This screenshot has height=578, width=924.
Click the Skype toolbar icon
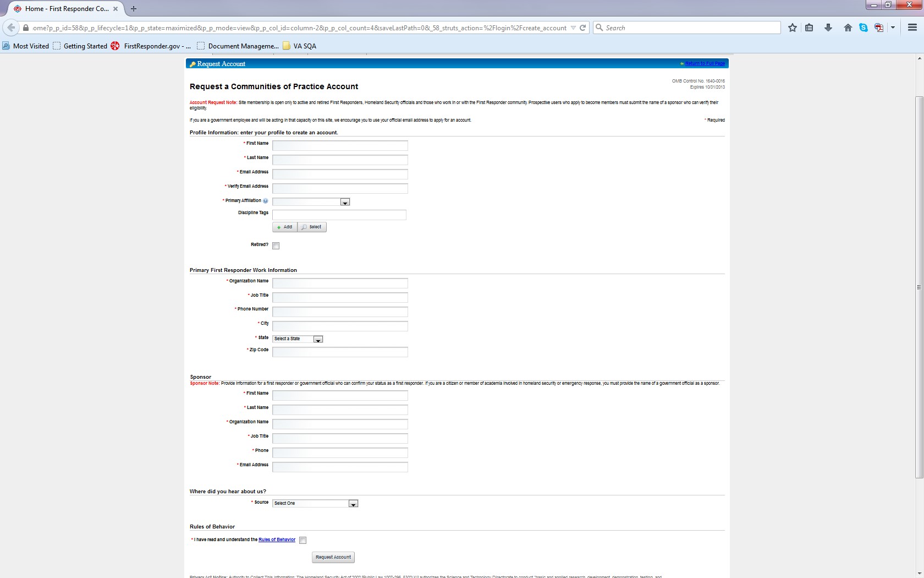864,28
